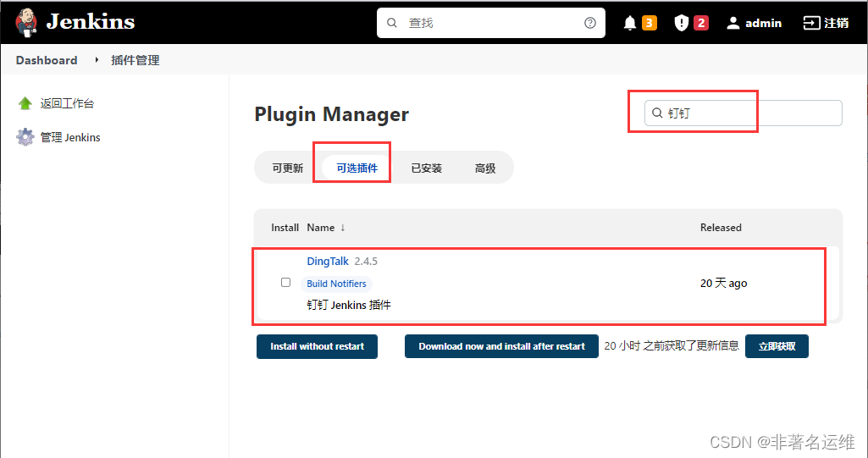Click the Install column header
This screenshot has width=868, height=458.
click(x=285, y=228)
